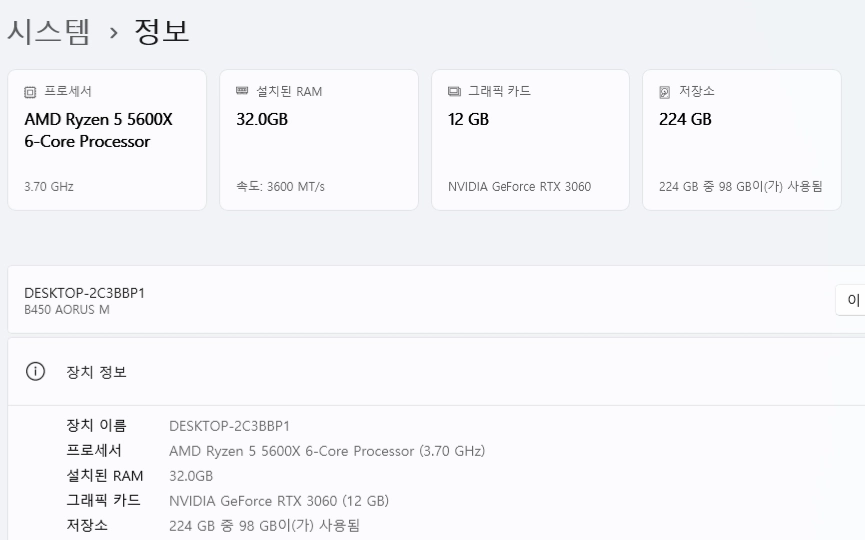
Task: Click the 그래픽 카드 row label
Action: (x=103, y=500)
